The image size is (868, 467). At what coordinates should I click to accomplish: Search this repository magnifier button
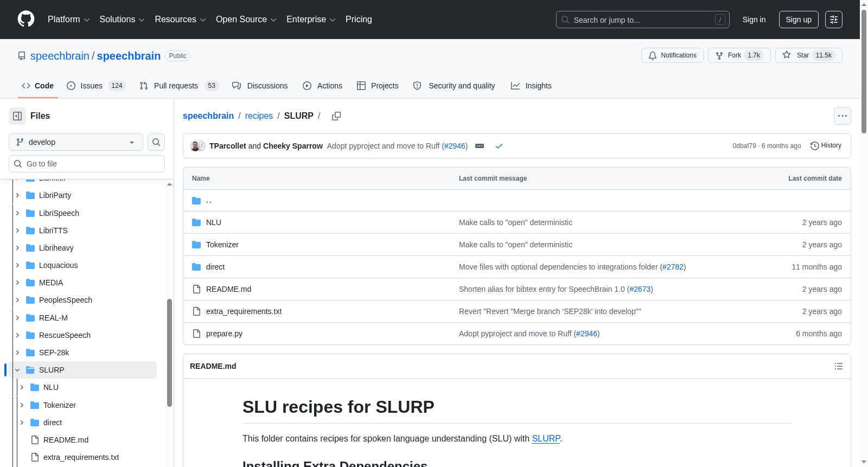pyautogui.click(x=156, y=142)
